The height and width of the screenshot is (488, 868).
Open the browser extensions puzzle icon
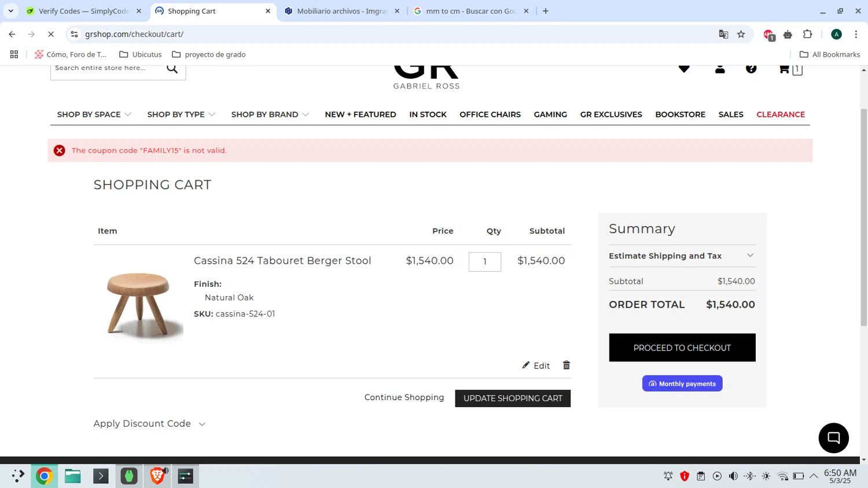(x=808, y=34)
